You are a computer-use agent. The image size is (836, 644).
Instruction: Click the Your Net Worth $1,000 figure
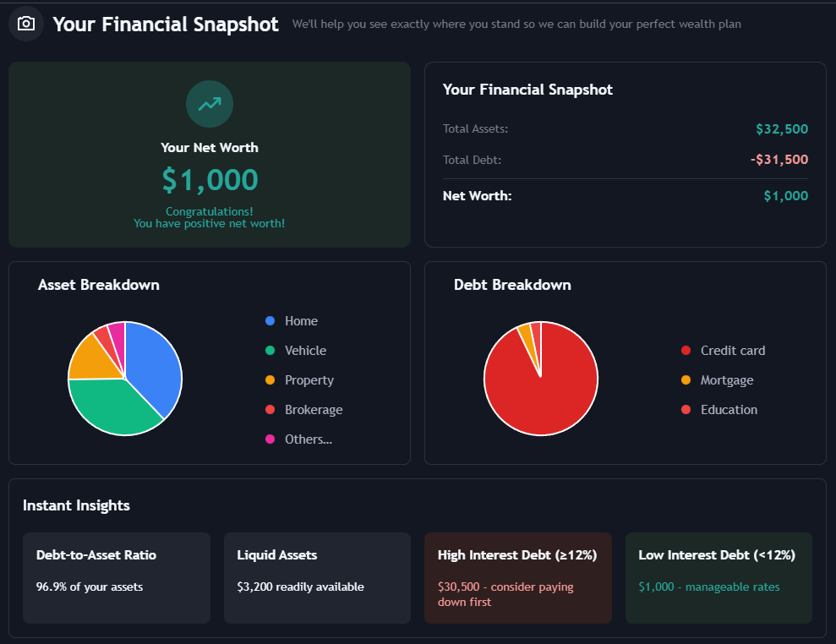click(210, 180)
